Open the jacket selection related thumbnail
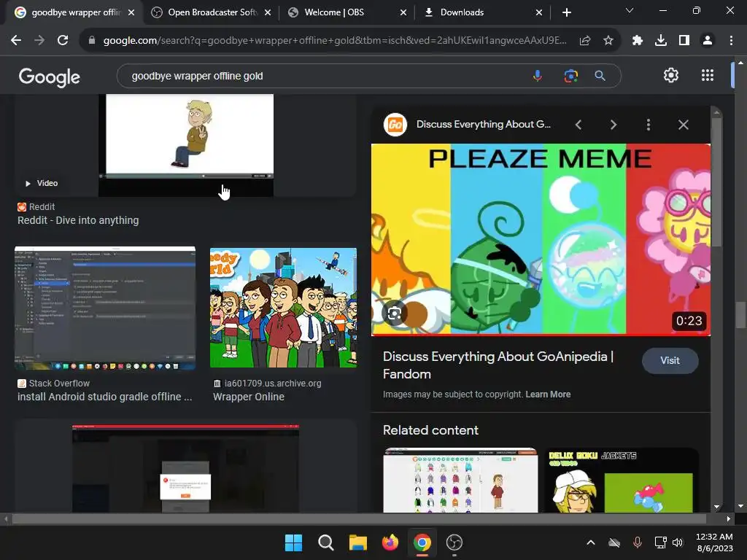The image size is (747, 560). coord(460,480)
